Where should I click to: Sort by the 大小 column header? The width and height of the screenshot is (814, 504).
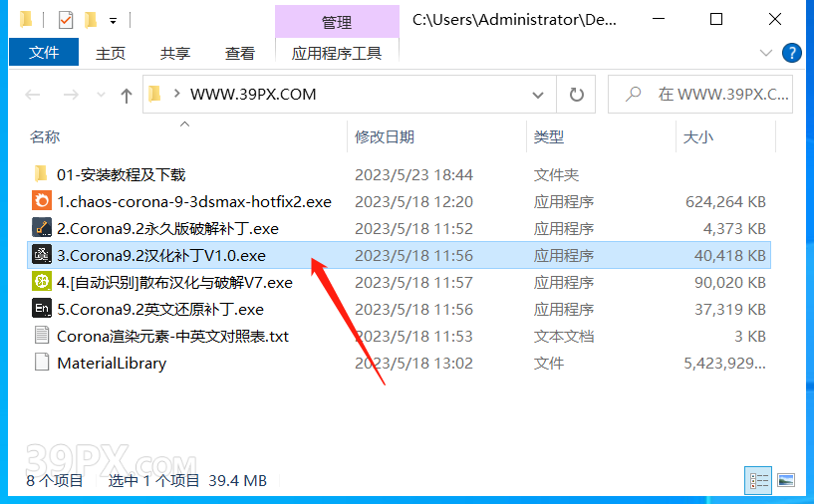click(697, 137)
